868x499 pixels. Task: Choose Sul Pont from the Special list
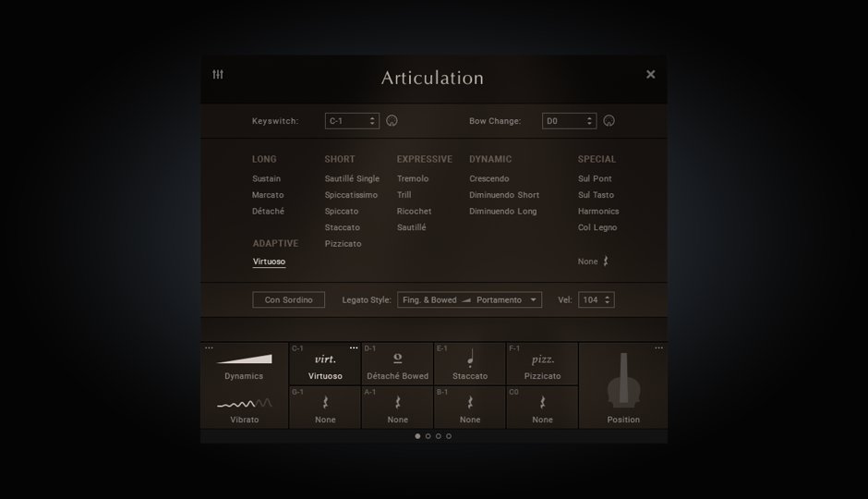[595, 178]
